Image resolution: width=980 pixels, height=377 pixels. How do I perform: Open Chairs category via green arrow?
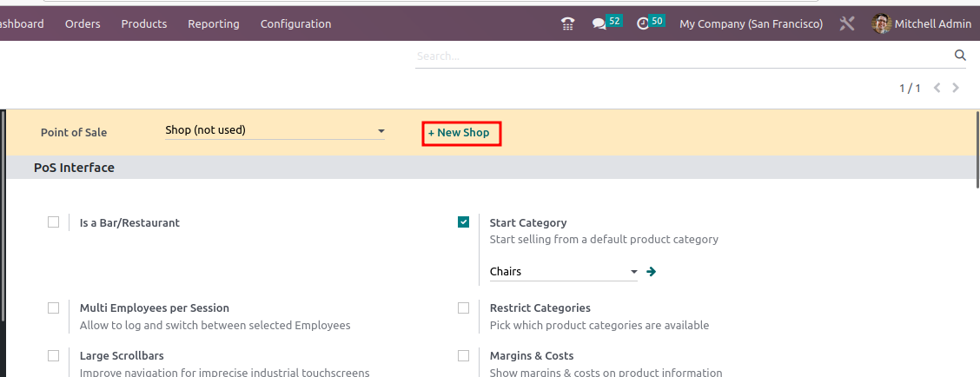coord(652,272)
